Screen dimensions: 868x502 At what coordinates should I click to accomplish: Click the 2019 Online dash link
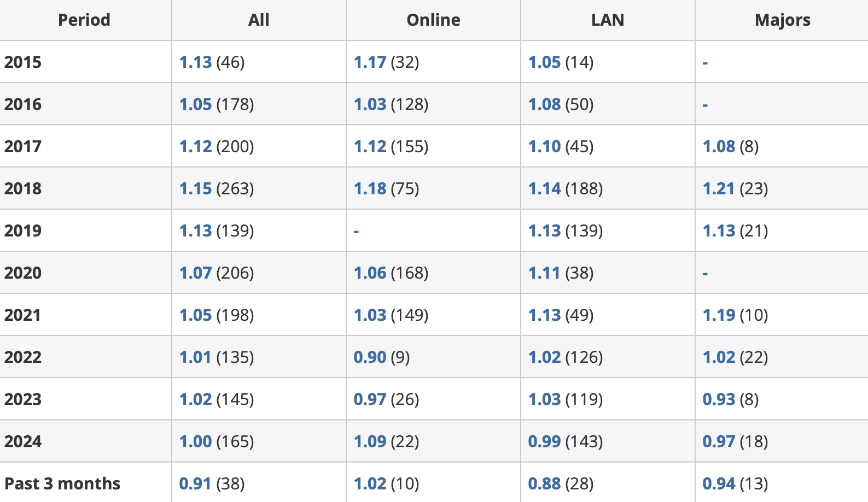point(356,232)
